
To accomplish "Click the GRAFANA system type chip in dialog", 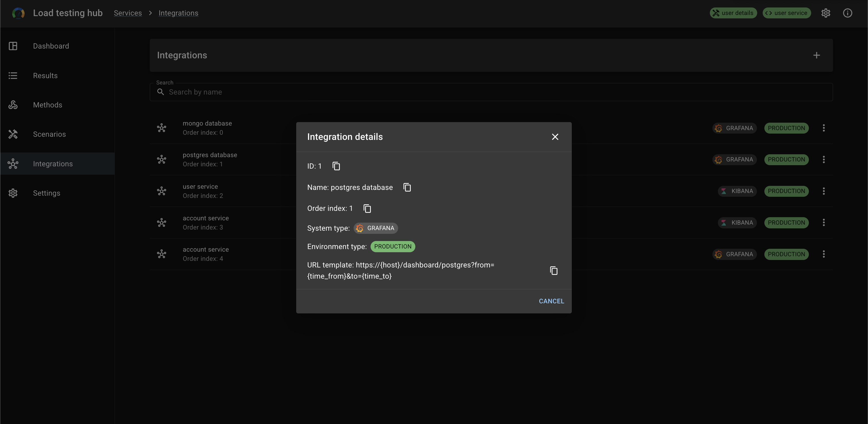I will (x=376, y=228).
